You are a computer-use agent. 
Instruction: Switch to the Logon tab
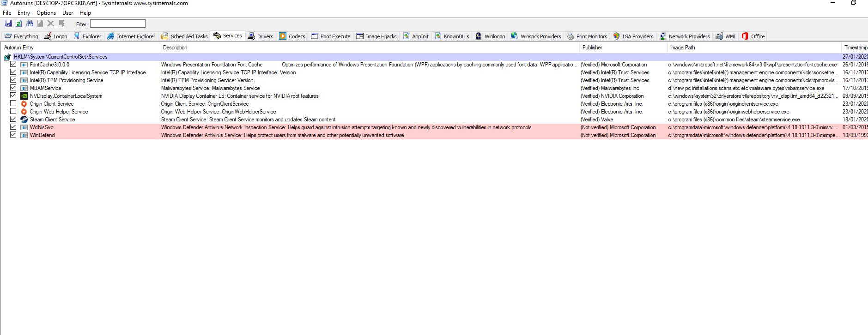pyautogui.click(x=55, y=36)
